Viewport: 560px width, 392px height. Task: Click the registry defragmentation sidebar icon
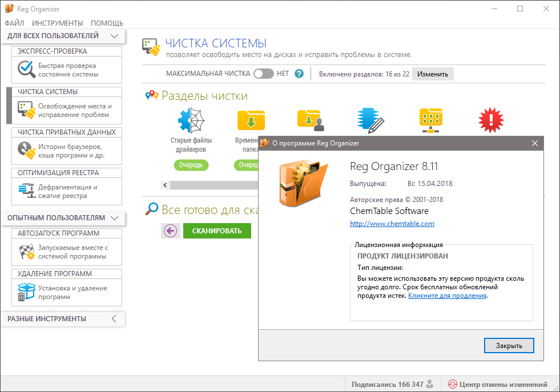(x=27, y=191)
